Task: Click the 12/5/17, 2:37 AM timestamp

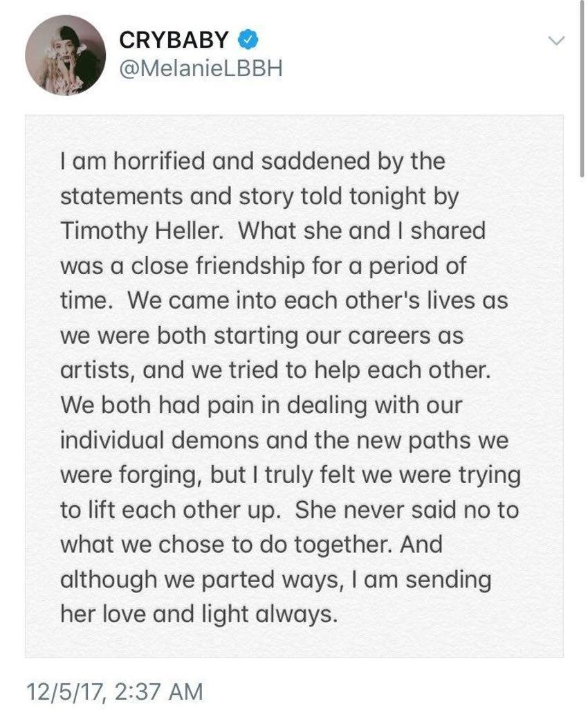Action: coord(115,691)
